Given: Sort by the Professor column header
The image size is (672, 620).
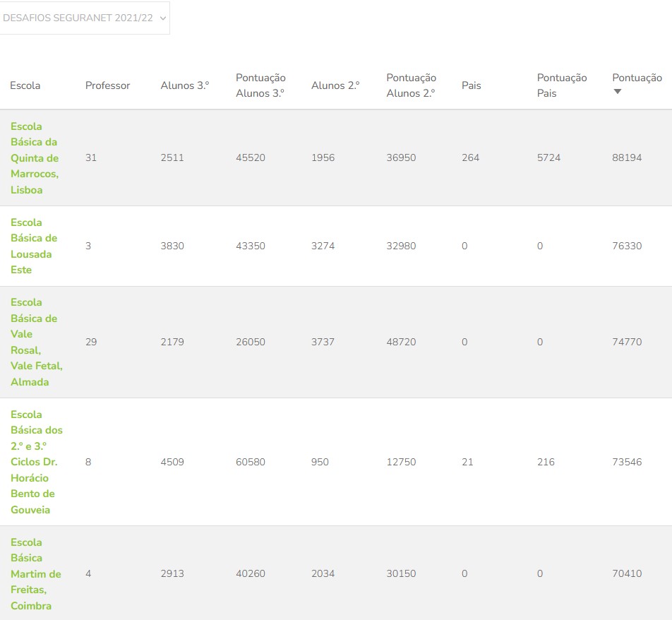Looking at the screenshot, I should [x=107, y=85].
